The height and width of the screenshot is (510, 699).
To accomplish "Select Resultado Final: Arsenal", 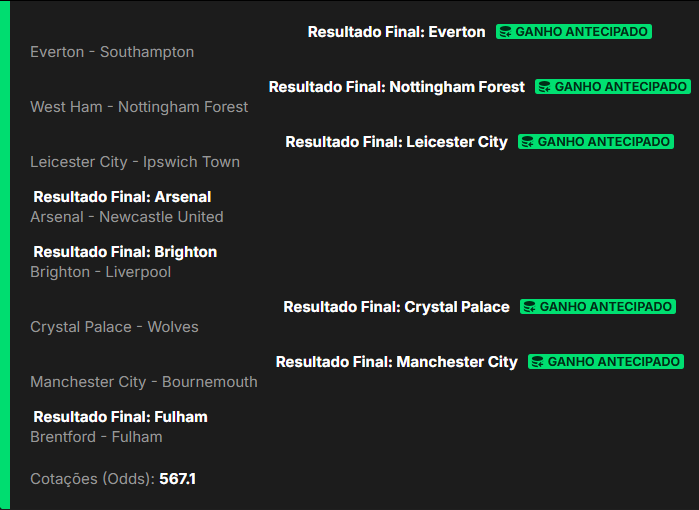I will [x=122, y=197].
